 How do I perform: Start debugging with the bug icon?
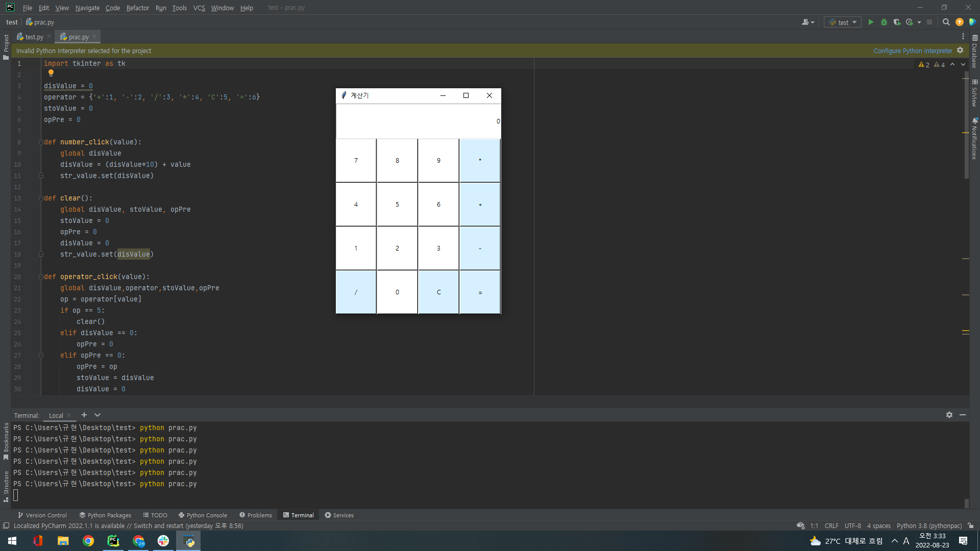pyautogui.click(x=884, y=22)
